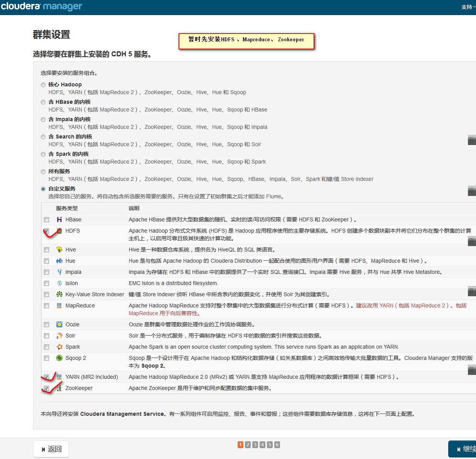
Task: Uncheck the ZooKeeper service checkbox
Action: 47,388
